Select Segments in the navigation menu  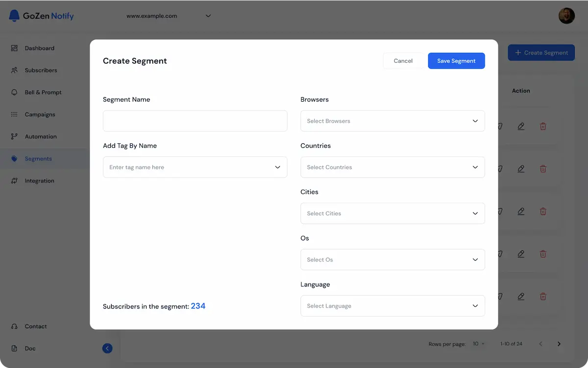(x=38, y=158)
